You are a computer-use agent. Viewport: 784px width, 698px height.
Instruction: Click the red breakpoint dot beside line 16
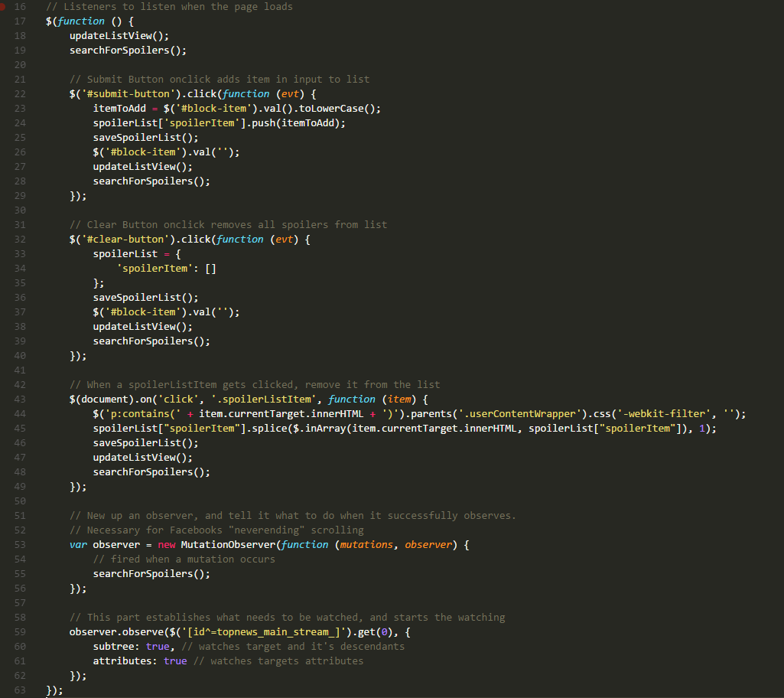(4, 7)
